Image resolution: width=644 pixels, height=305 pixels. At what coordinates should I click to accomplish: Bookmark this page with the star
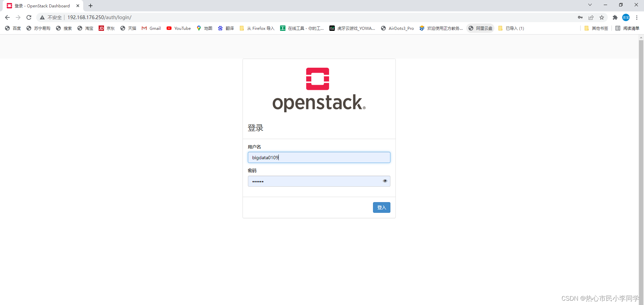pyautogui.click(x=602, y=17)
